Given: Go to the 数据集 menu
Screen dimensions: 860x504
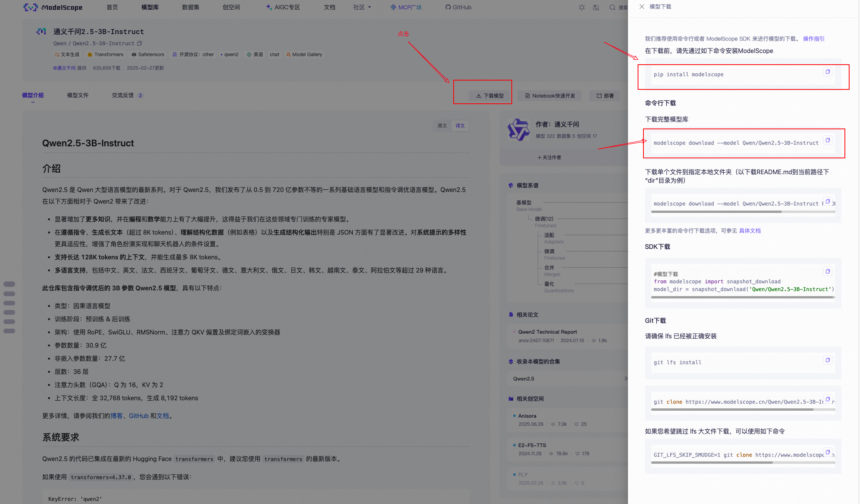Looking at the screenshot, I should click(191, 7).
